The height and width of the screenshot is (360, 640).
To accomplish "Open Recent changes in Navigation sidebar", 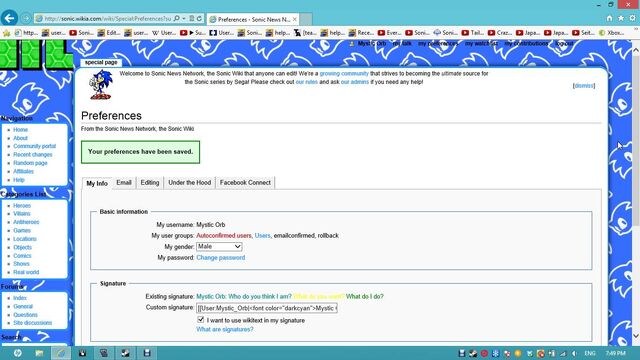I will [33, 154].
